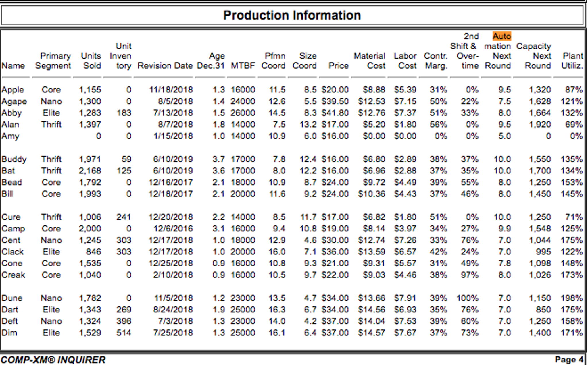Click Amy's revision date 1/15/2018
588x365 pixels.
(173, 136)
